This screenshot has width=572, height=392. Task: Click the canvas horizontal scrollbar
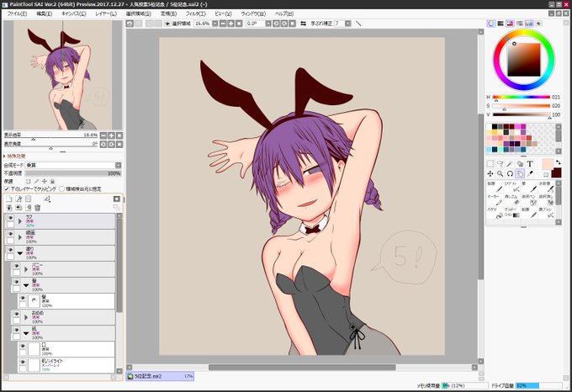(302, 368)
